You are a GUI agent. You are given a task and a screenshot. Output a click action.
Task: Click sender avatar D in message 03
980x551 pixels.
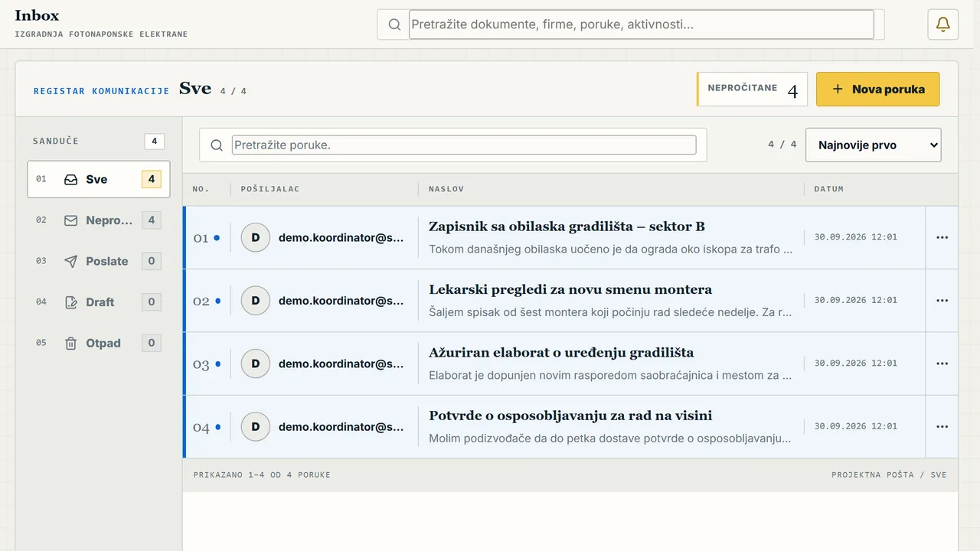coord(256,364)
